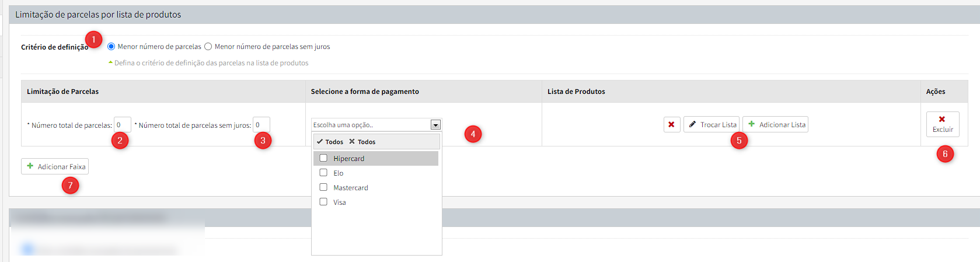Tick the Elo checkbox
This screenshot has width=980, height=262.
323,173
